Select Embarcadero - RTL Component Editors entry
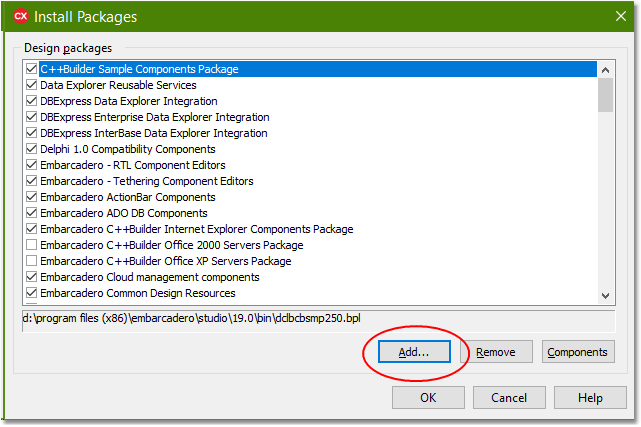Screen dimensions: 641x427 [x=132, y=165]
